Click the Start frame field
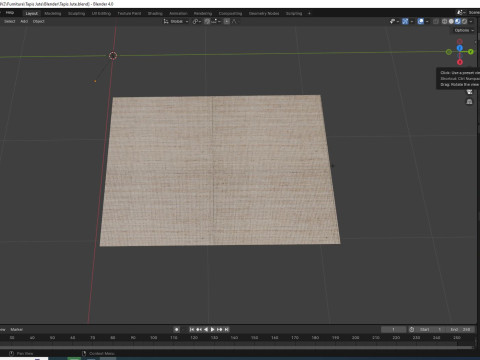 pos(431,330)
